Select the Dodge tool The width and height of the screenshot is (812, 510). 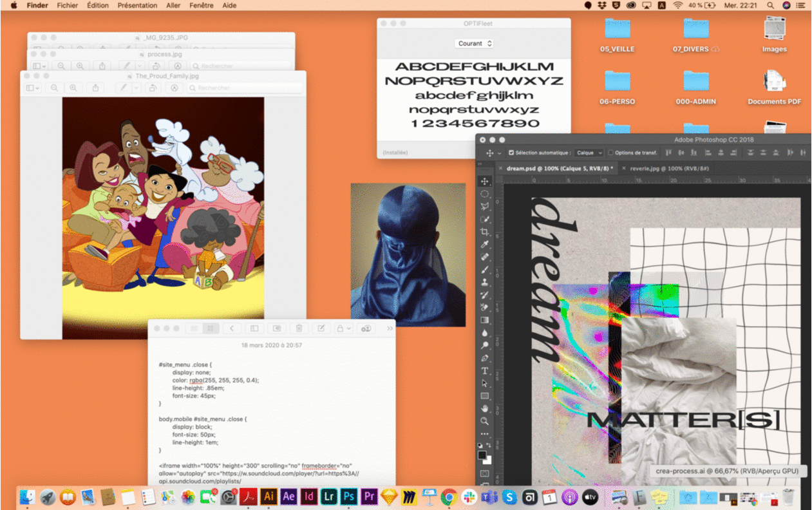485,346
